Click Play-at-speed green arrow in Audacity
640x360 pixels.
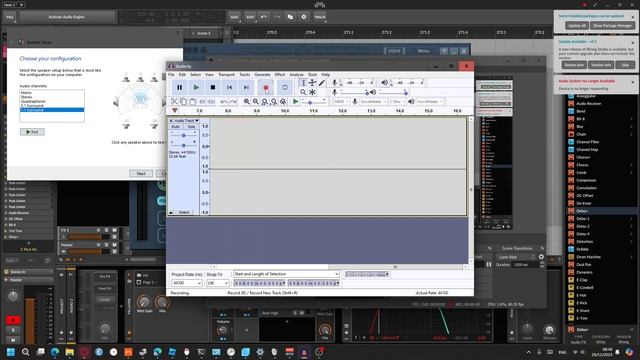[296, 102]
